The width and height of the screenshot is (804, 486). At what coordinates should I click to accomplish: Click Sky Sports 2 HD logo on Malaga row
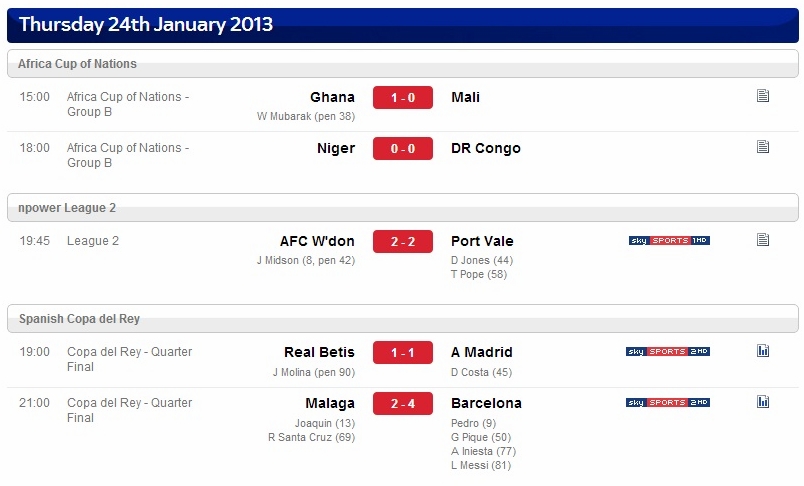pos(668,402)
